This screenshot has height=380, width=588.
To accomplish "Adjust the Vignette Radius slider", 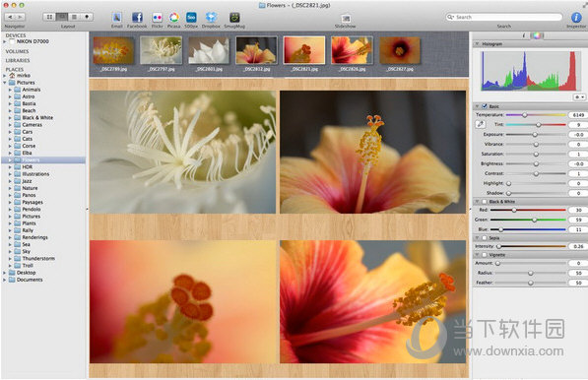I will (x=531, y=273).
